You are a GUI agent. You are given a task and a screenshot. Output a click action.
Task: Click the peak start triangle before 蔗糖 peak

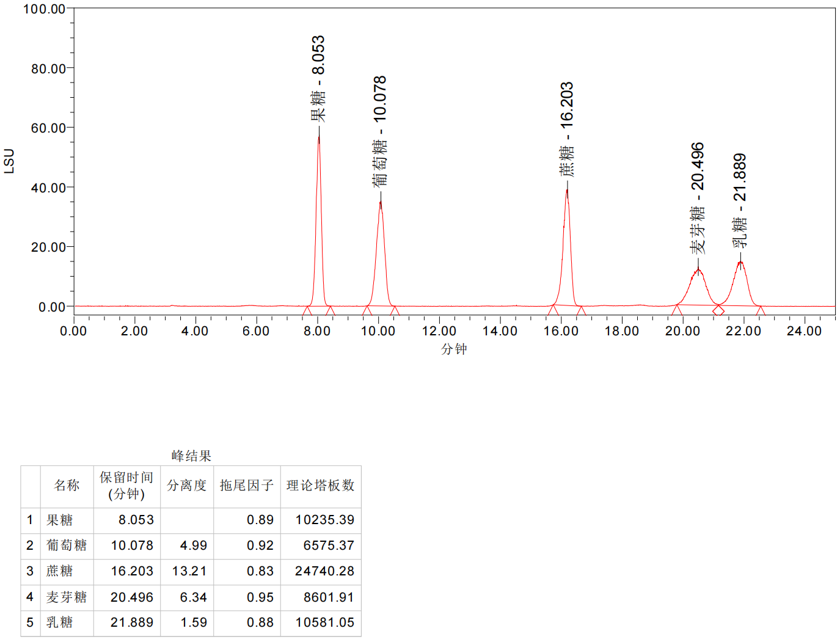[553, 311]
